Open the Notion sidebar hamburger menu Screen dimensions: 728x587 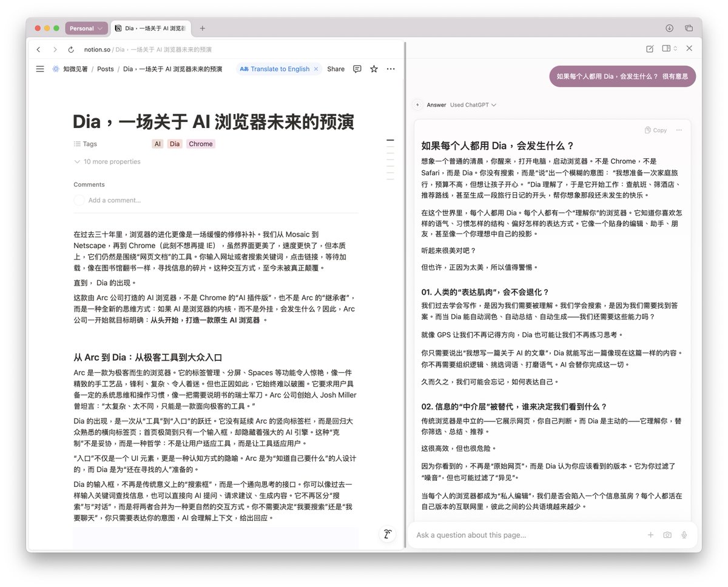(40, 69)
